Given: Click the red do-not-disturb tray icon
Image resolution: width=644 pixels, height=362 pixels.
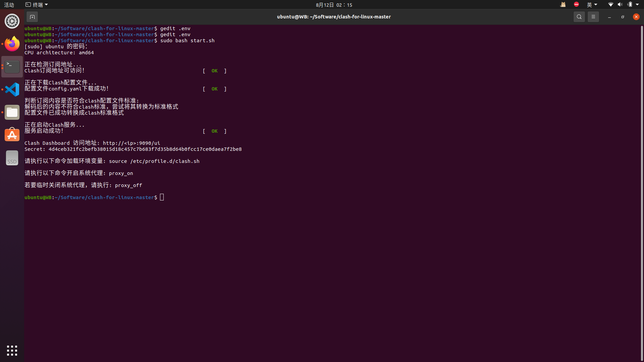Looking at the screenshot, I should 576,5.
